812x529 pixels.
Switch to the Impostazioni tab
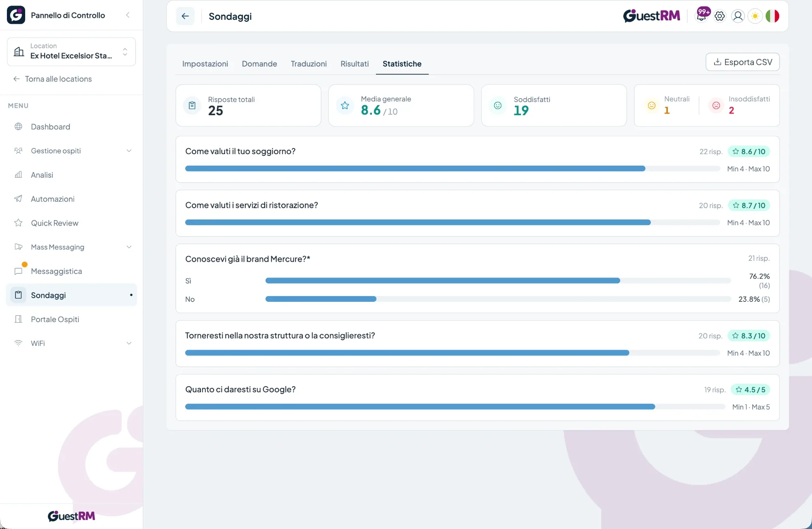coord(205,64)
